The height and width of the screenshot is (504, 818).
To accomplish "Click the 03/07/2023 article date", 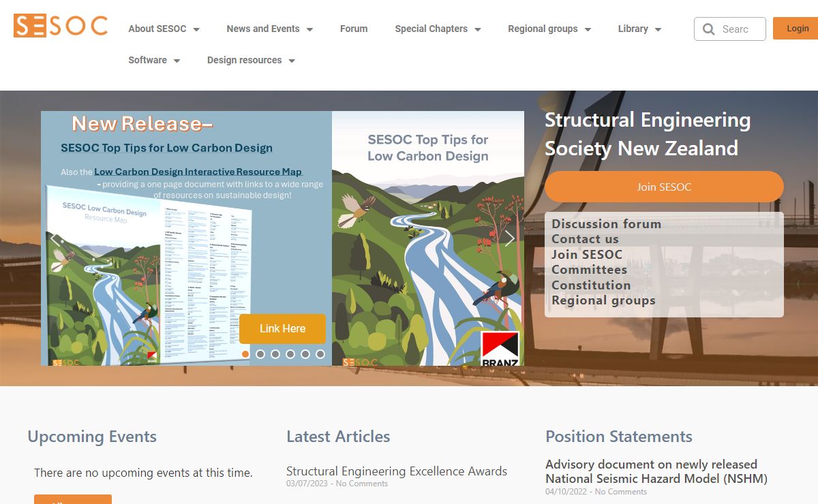I will click(307, 484).
